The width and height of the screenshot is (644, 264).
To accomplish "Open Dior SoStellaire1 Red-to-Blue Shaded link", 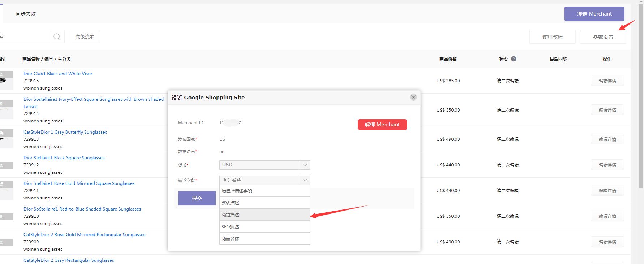I will tap(82, 209).
